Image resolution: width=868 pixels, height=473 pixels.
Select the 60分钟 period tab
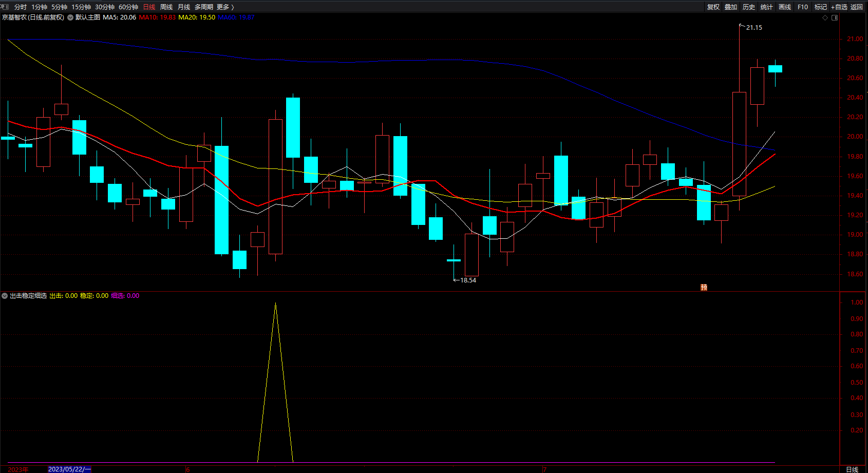pos(128,7)
